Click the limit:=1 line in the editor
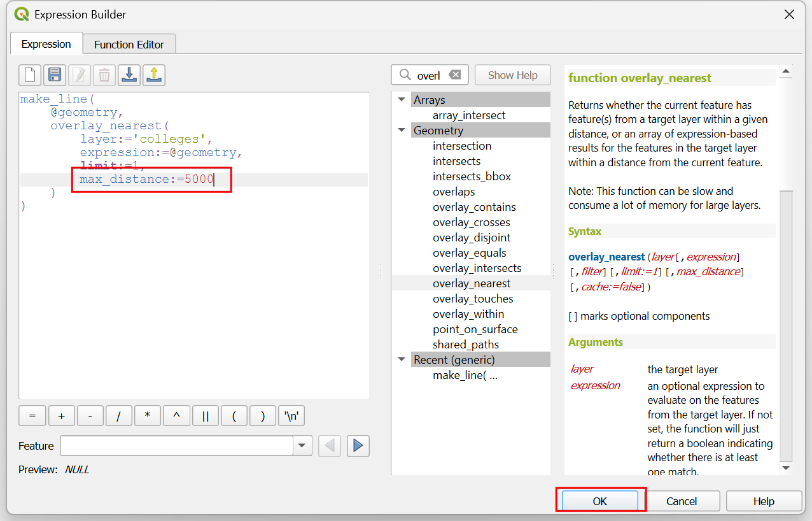The image size is (812, 521). pyautogui.click(x=113, y=166)
